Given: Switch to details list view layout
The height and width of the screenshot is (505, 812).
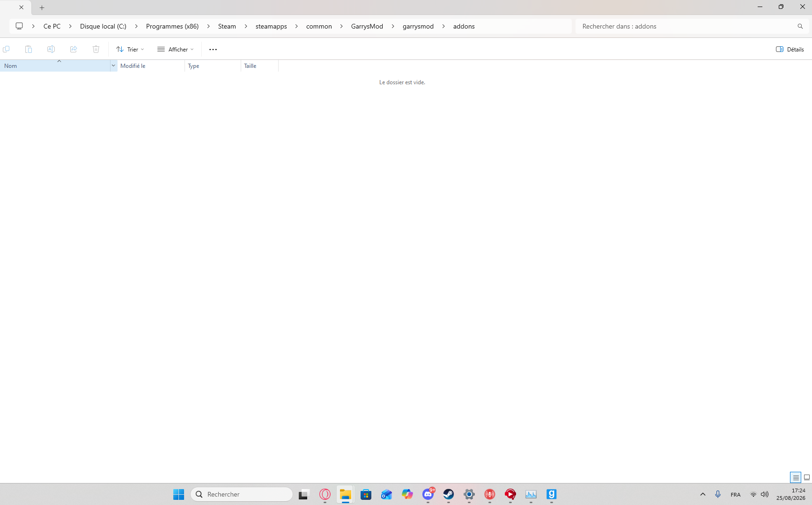Looking at the screenshot, I should point(796,477).
